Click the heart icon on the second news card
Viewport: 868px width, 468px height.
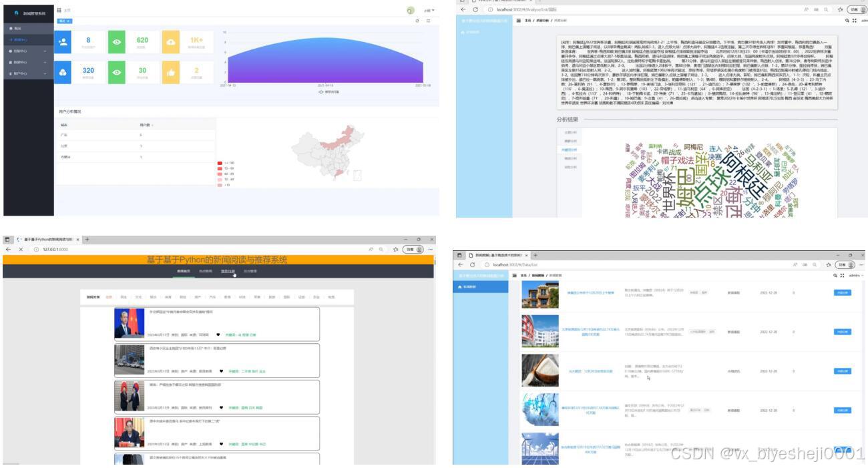tap(220, 371)
